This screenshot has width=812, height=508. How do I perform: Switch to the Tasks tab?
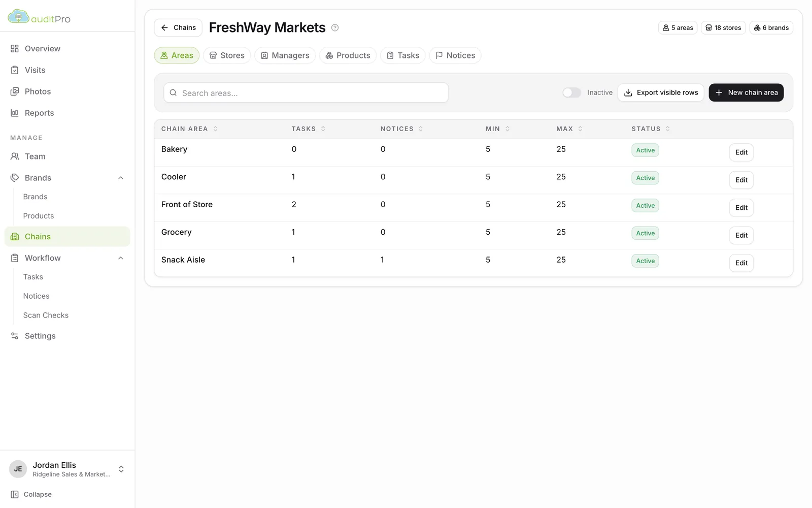tap(403, 55)
